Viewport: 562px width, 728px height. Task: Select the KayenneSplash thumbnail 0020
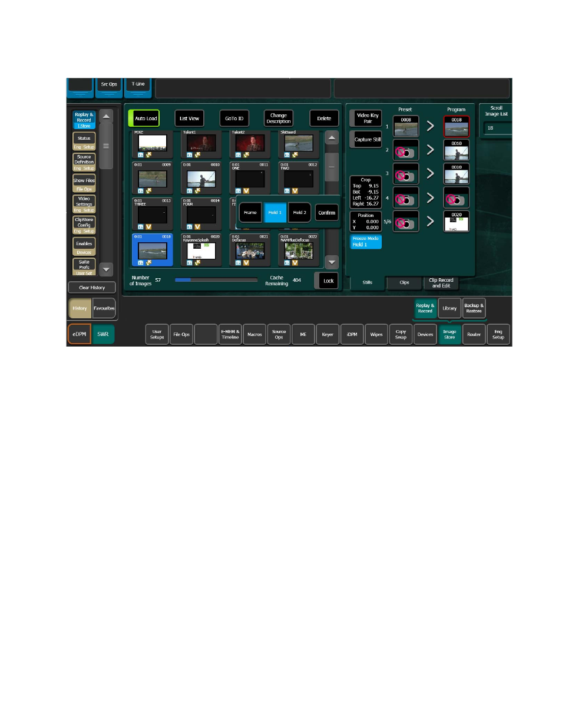point(201,250)
